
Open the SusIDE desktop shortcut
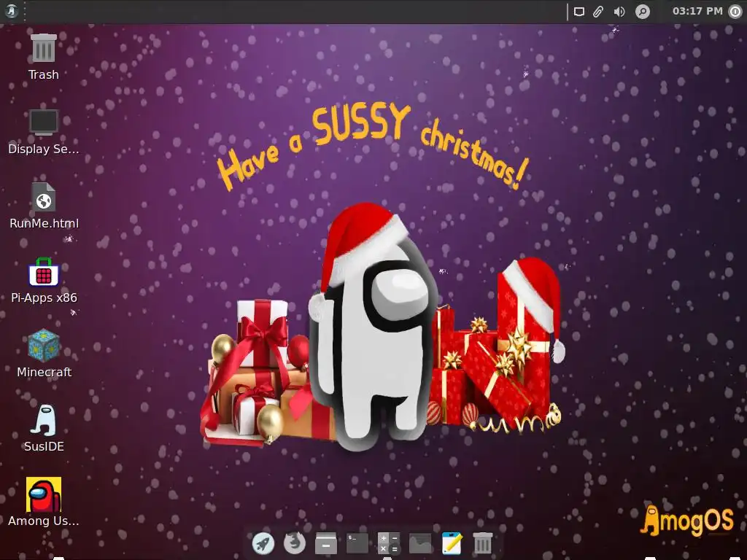click(44, 421)
